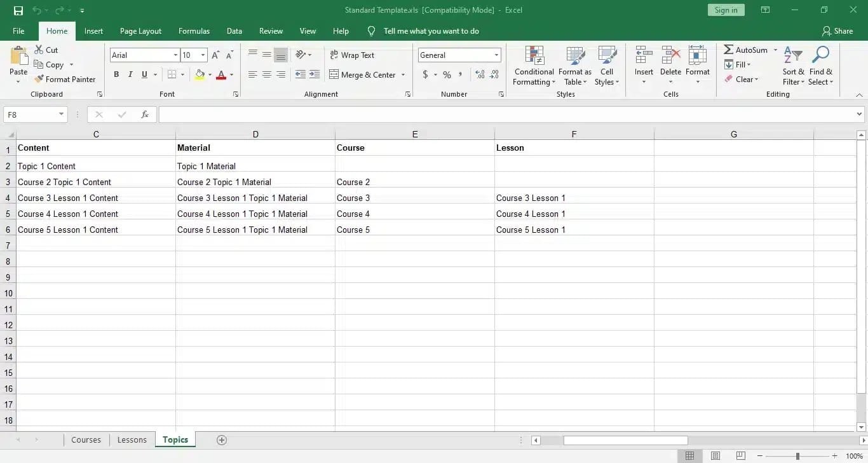Click the Decrease Indent icon
Screen dimensions: 868x463
tap(301, 74)
